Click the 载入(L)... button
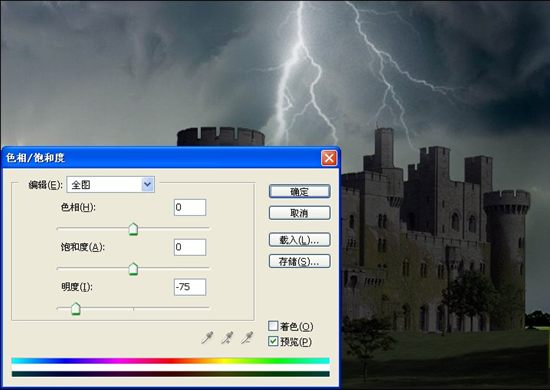550x390 pixels. pos(300,240)
